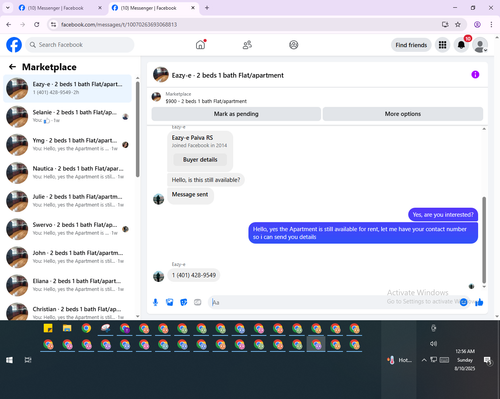Open Sticky Notes from the taskbar
The image size is (500, 399).
(48, 328)
